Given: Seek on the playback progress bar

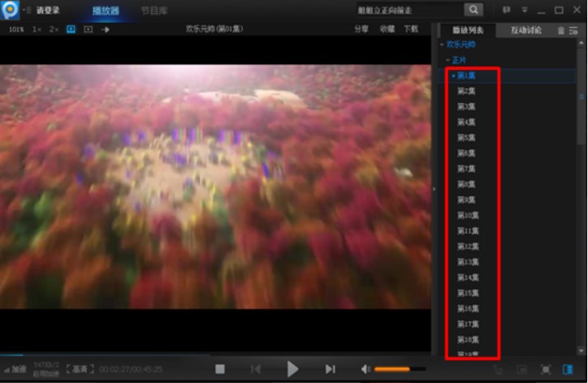Looking at the screenshot, I should (x=215, y=353).
